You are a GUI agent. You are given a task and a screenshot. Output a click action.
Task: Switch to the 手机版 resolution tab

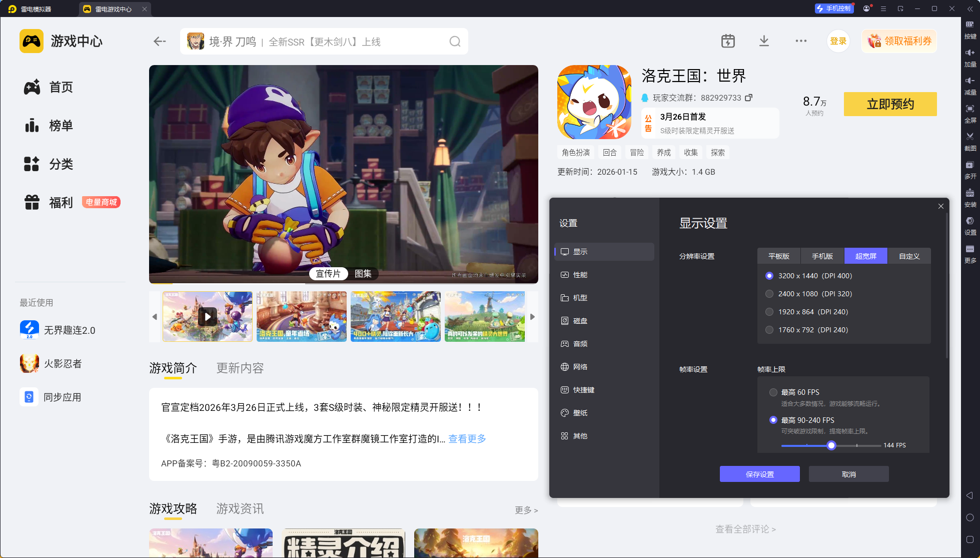[x=822, y=256]
